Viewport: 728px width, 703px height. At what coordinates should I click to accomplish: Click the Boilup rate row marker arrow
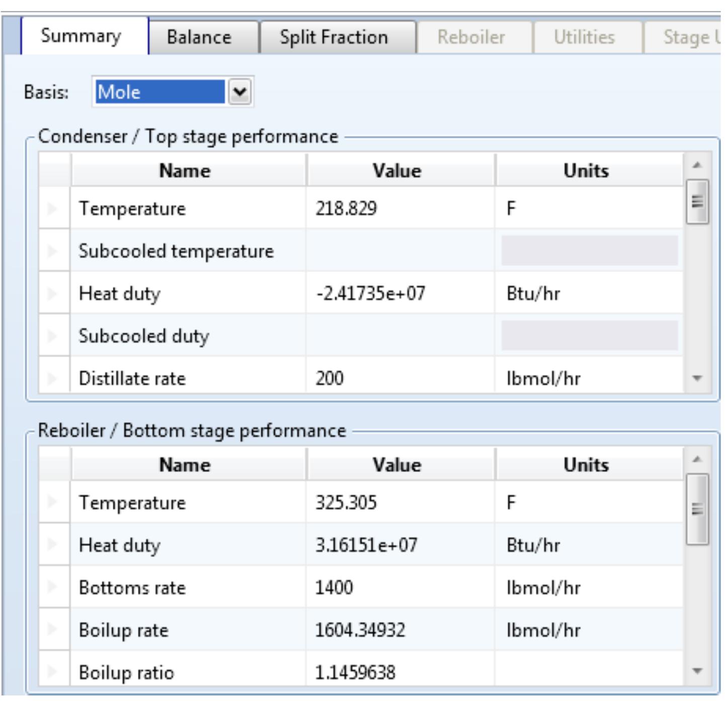53,630
